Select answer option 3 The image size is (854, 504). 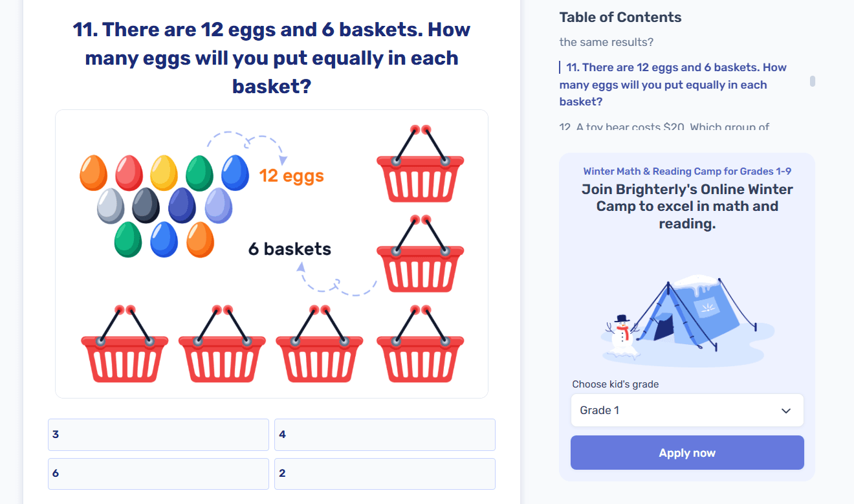158,435
